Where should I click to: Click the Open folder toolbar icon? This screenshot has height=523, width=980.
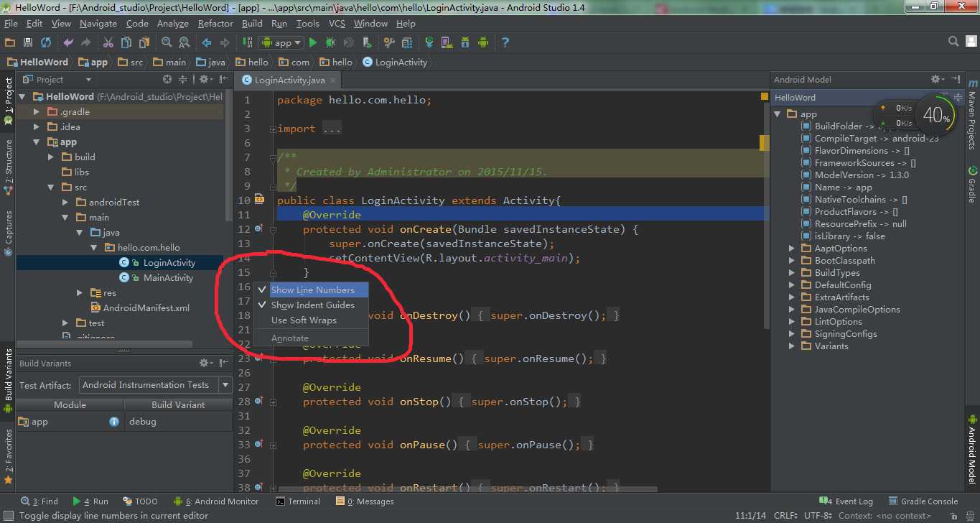click(x=10, y=42)
